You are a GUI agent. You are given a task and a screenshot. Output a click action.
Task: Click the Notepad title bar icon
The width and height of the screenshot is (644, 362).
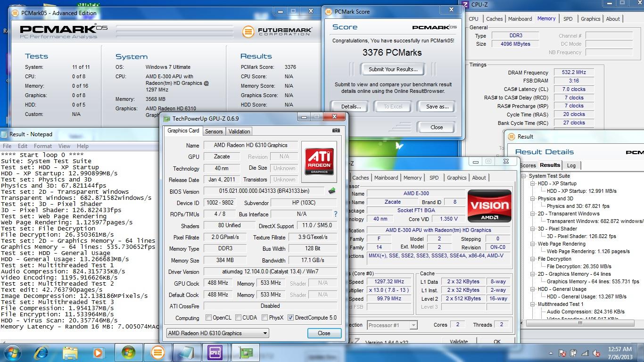coord(4,134)
